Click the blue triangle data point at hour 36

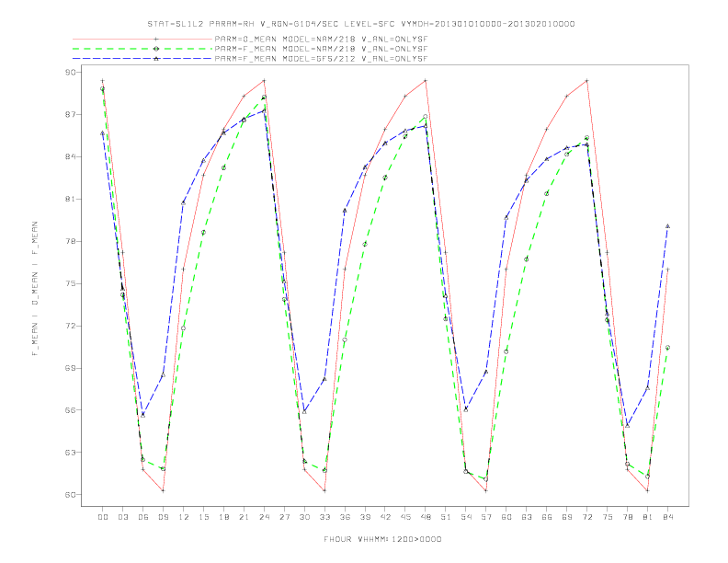(345, 211)
